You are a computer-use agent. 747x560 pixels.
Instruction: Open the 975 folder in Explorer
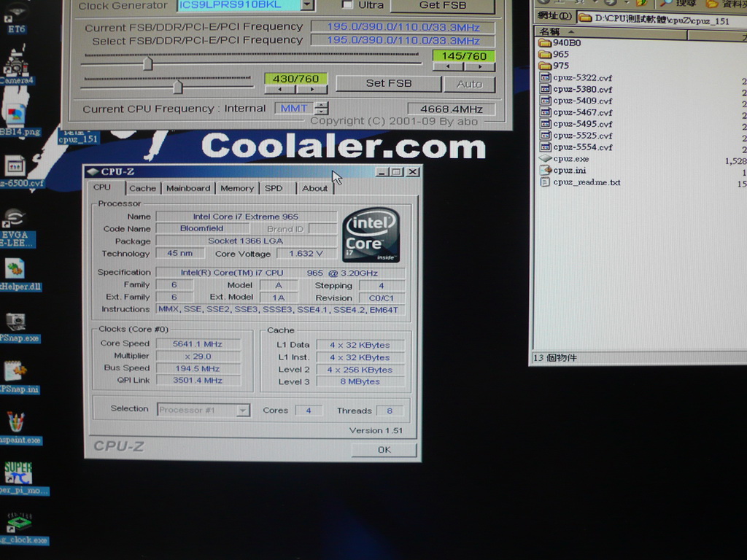point(554,66)
